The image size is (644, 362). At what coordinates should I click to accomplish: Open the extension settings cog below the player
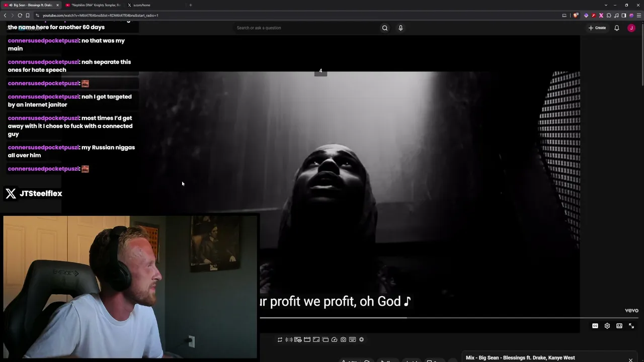[361, 339]
